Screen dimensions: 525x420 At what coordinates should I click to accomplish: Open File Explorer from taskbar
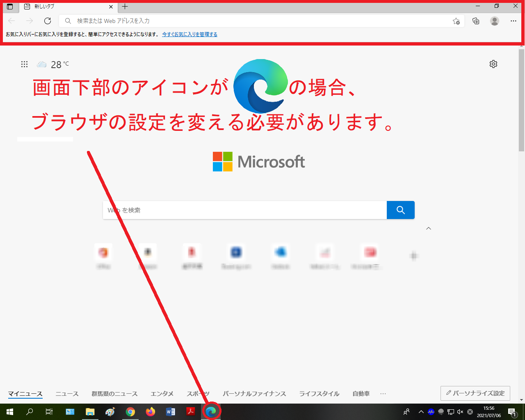click(x=90, y=412)
